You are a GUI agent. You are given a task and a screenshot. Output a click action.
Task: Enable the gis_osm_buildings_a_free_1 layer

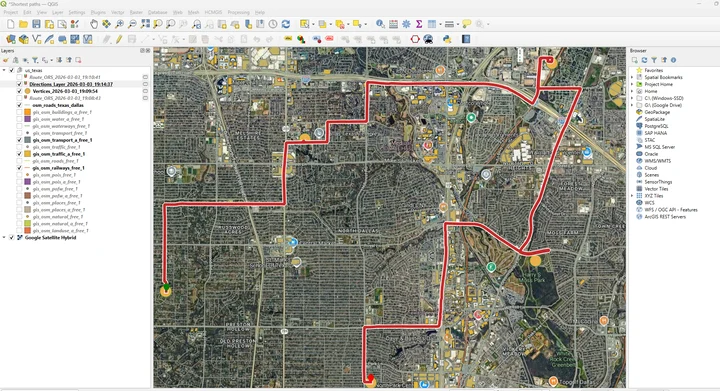tap(19, 112)
